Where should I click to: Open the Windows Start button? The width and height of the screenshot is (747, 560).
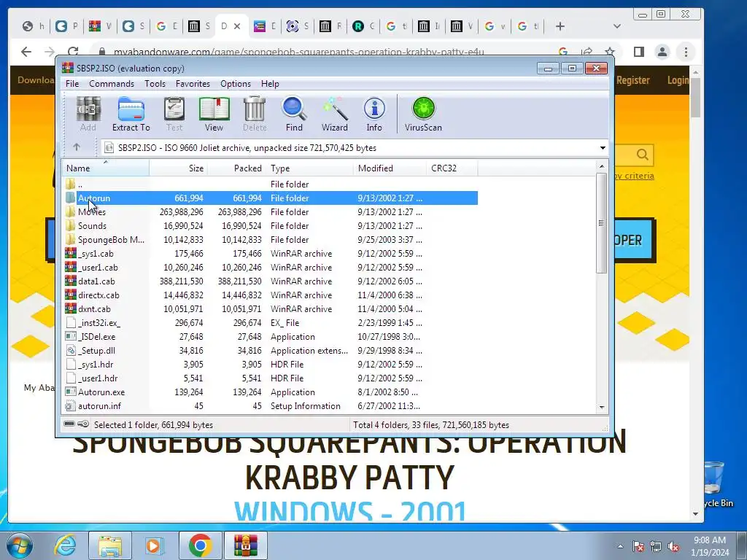point(20,545)
